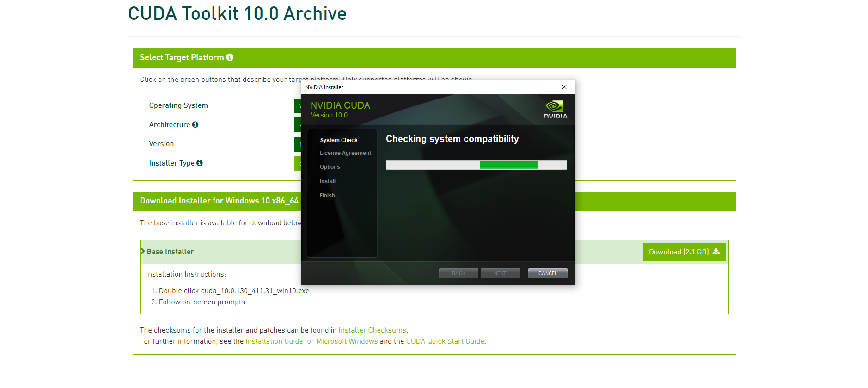
Task: Click the system compatibility progress bar
Action: click(477, 165)
